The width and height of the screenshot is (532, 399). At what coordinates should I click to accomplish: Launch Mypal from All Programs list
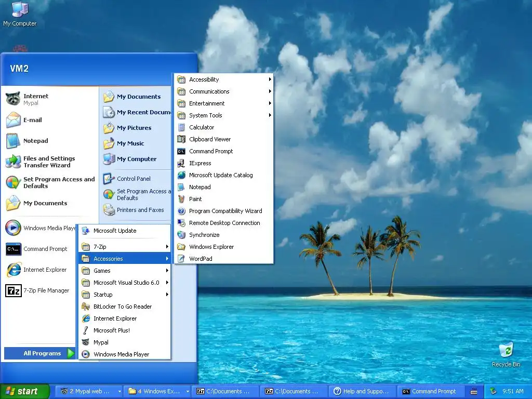click(x=124, y=342)
